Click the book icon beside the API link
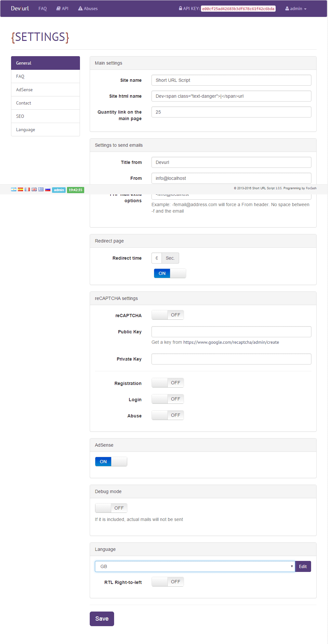The image size is (328, 644). pyautogui.click(x=59, y=8)
